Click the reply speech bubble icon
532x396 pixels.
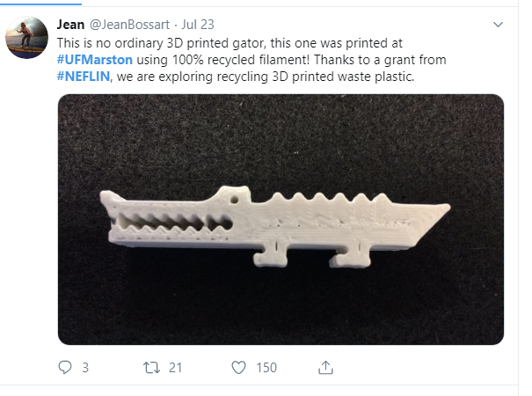[x=64, y=367]
